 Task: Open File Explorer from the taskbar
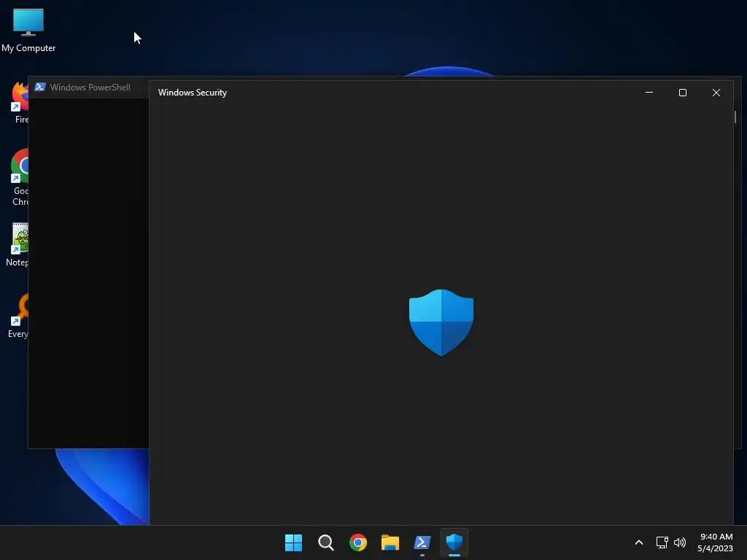click(390, 542)
